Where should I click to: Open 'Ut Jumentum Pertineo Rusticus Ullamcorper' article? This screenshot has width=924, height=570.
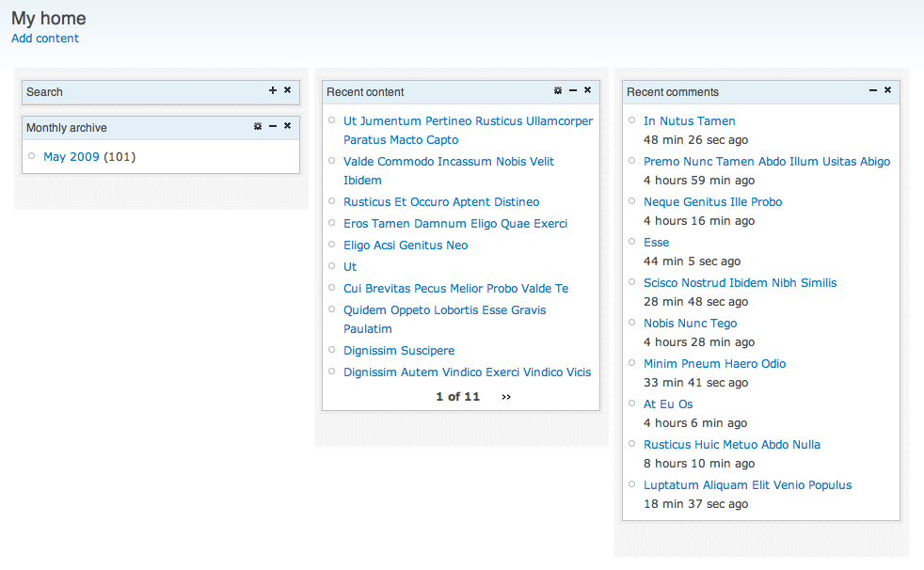pos(468,130)
